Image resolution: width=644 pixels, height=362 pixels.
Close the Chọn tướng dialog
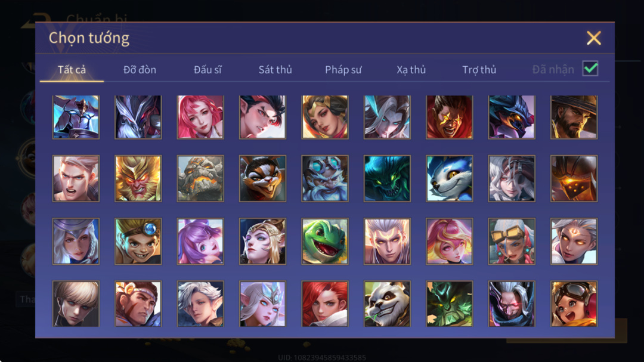click(593, 38)
